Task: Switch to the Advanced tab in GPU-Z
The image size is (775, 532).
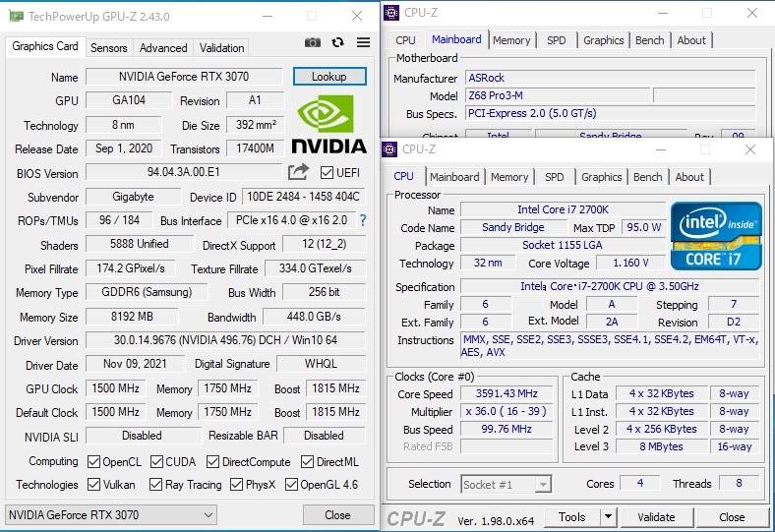Action: point(163,48)
